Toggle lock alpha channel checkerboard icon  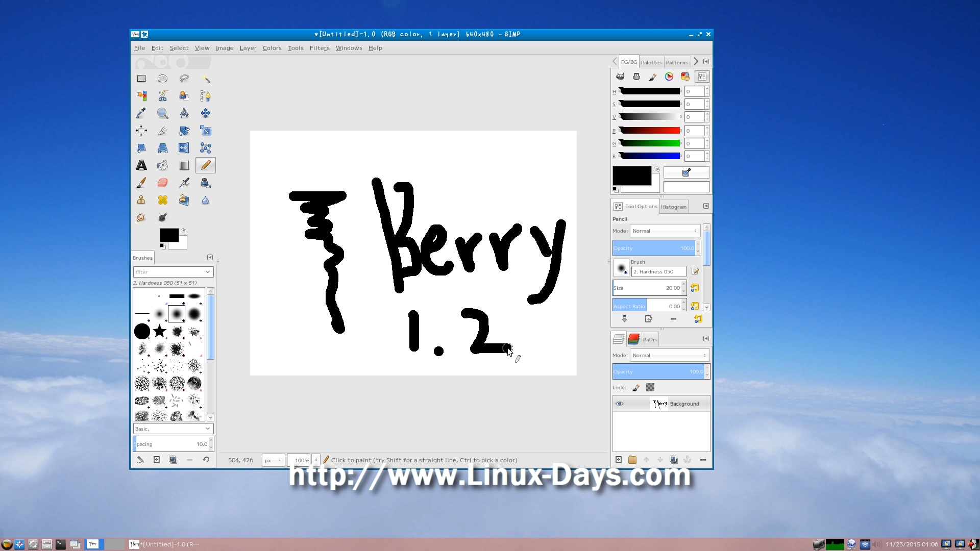tap(650, 388)
